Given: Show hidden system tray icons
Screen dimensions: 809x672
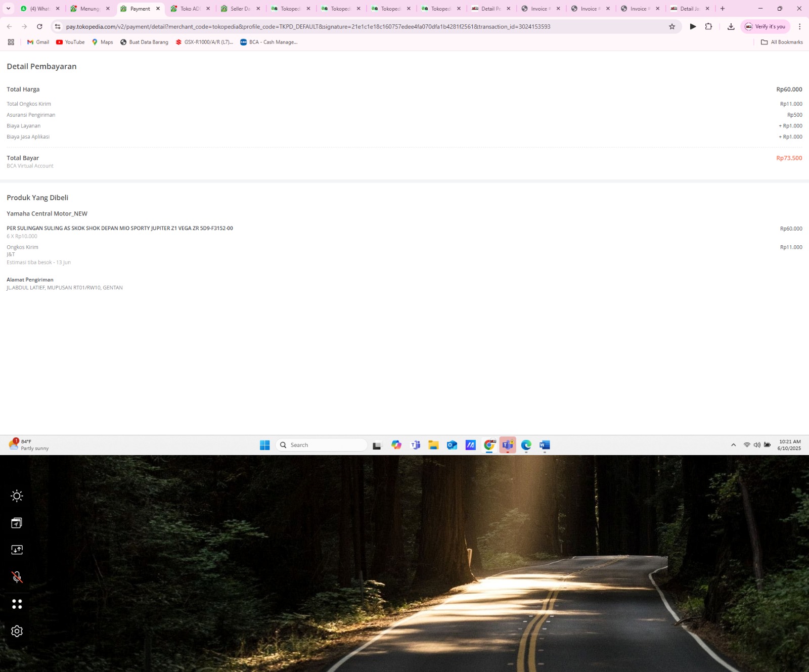Looking at the screenshot, I should pyautogui.click(x=733, y=445).
